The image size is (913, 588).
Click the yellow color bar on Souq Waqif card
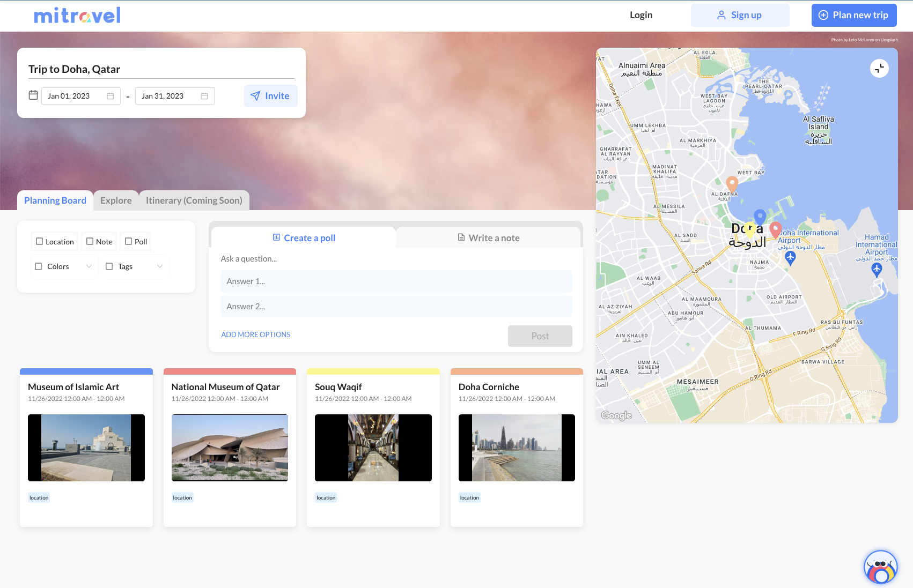373,371
